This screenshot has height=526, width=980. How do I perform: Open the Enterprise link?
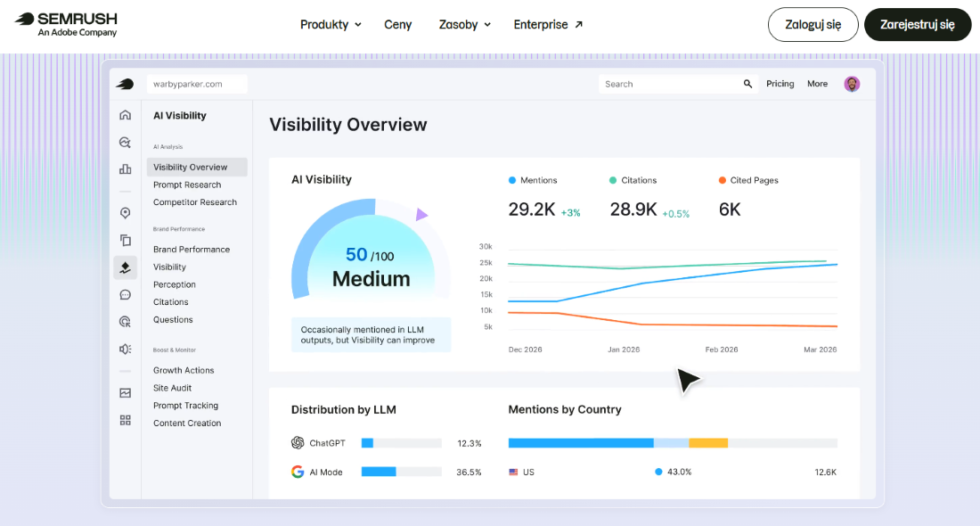point(548,24)
